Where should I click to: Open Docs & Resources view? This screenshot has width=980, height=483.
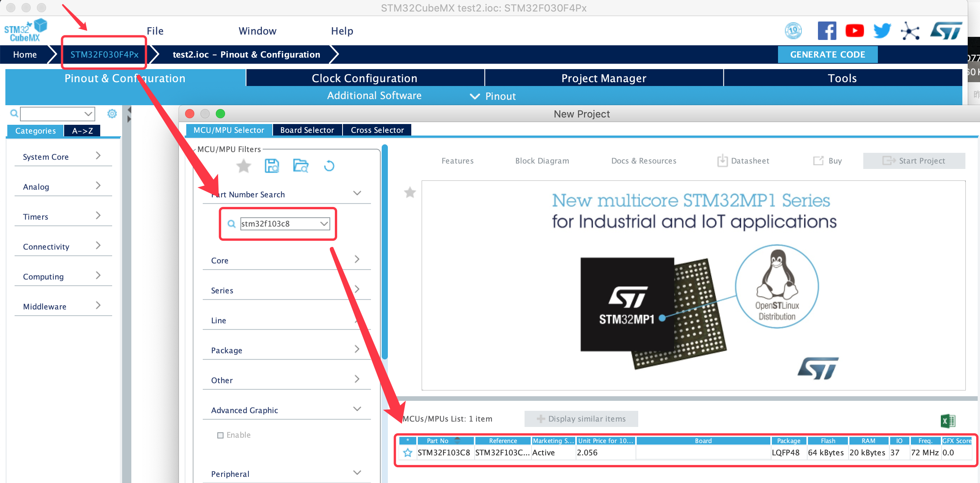pos(644,161)
